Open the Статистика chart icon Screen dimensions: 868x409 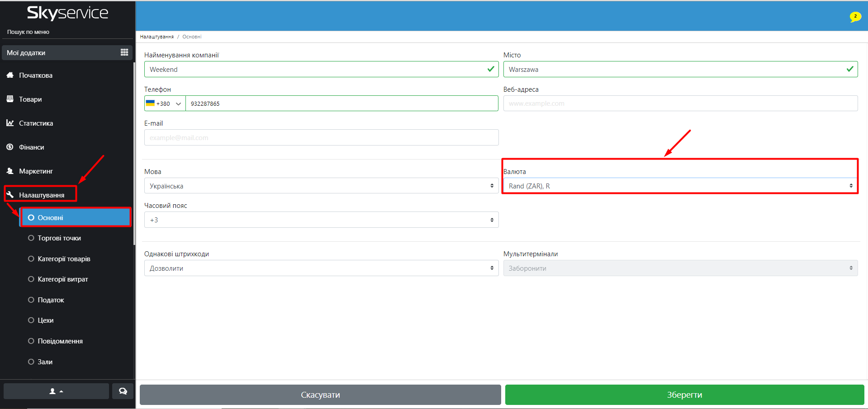click(x=10, y=123)
